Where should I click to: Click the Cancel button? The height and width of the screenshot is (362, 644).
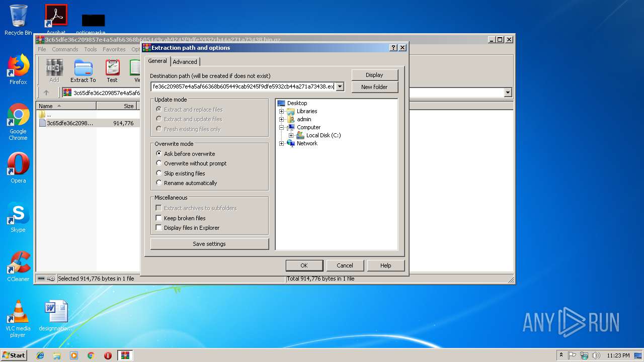tap(345, 265)
